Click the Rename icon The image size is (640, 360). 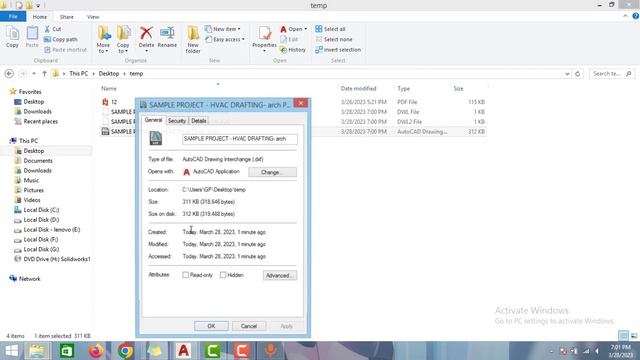tap(167, 37)
